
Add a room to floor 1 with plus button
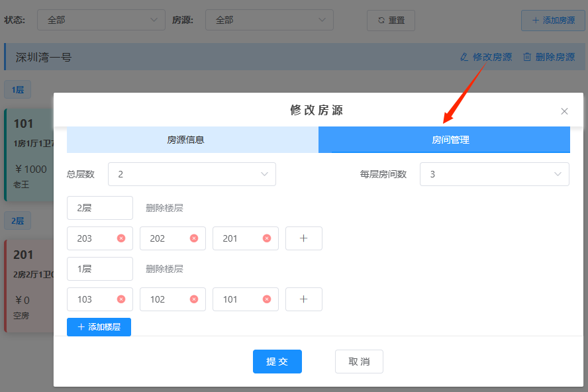click(303, 299)
